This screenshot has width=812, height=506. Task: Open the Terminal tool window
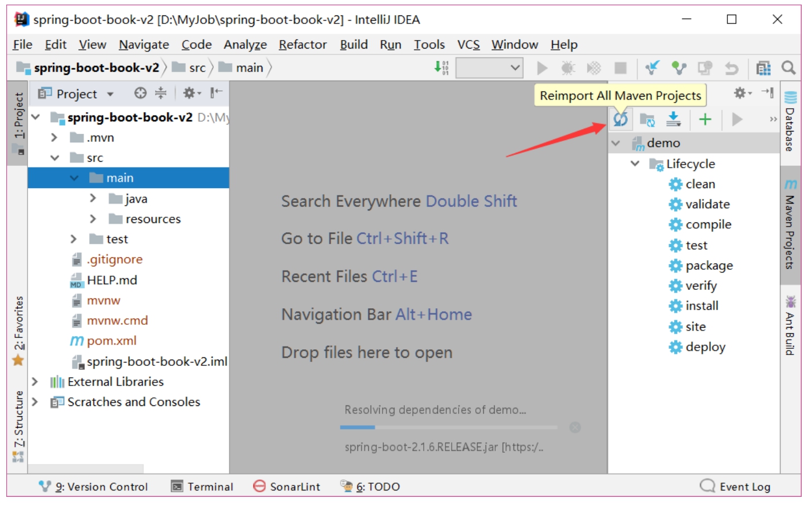tap(202, 487)
